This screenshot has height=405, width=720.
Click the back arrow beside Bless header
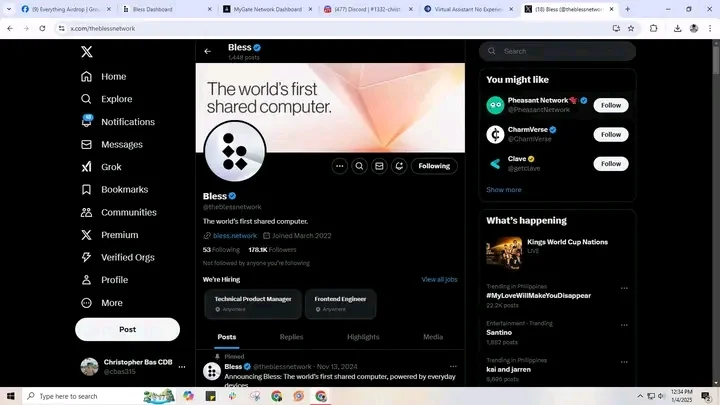pyautogui.click(x=208, y=51)
